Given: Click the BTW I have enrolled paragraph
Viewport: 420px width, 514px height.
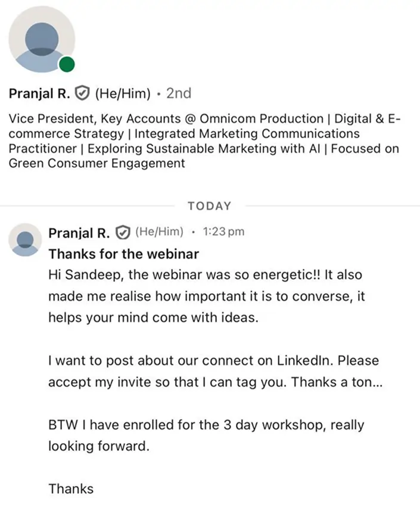Looking at the screenshot, I should click(x=206, y=435).
